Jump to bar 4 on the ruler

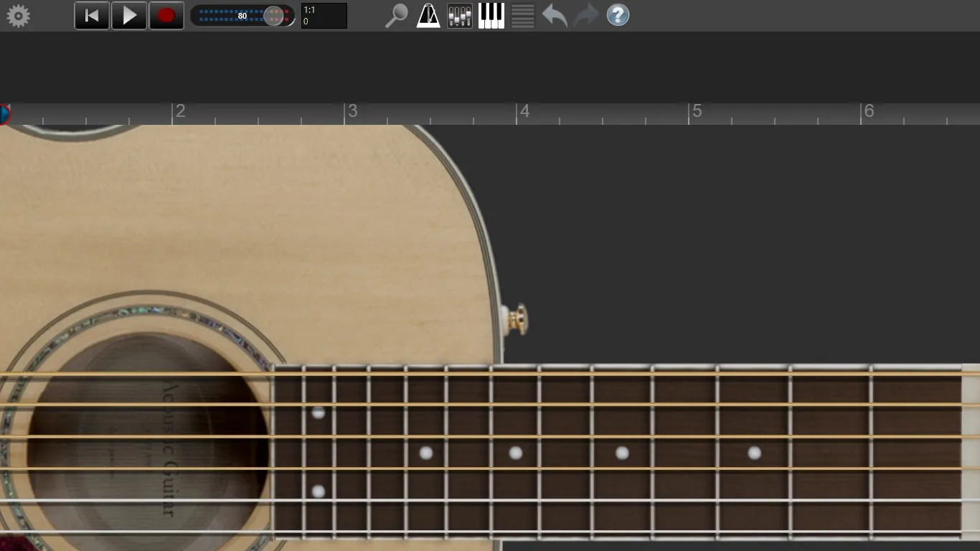pos(525,111)
